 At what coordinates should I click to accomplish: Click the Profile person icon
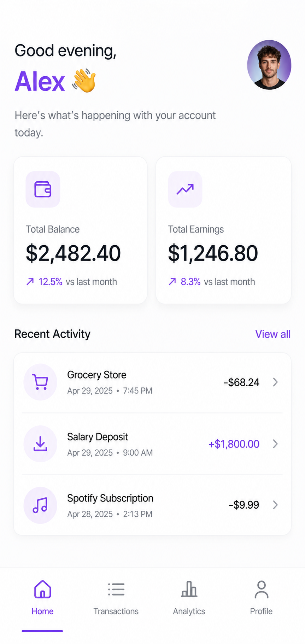pos(262,589)
